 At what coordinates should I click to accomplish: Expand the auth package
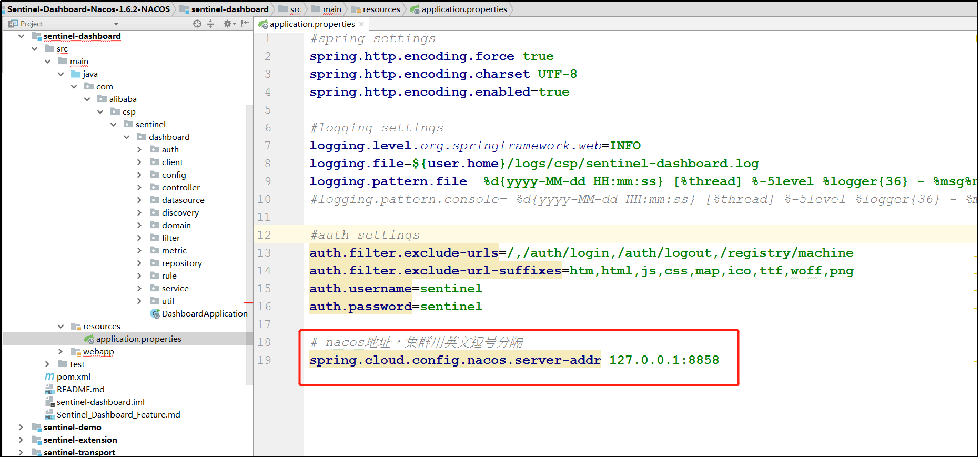pos(139,150)
